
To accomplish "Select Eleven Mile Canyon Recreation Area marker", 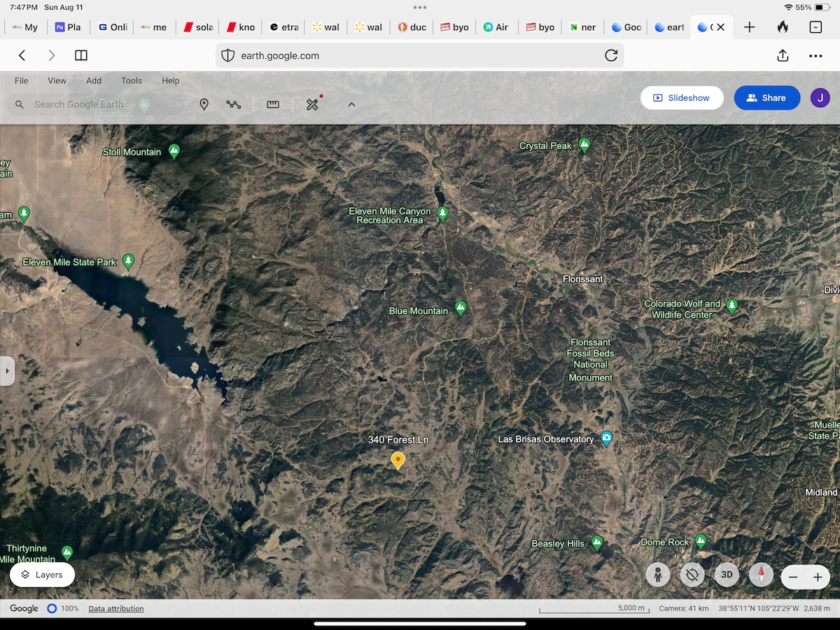I will pyautogui.click(x=442, y=213).
